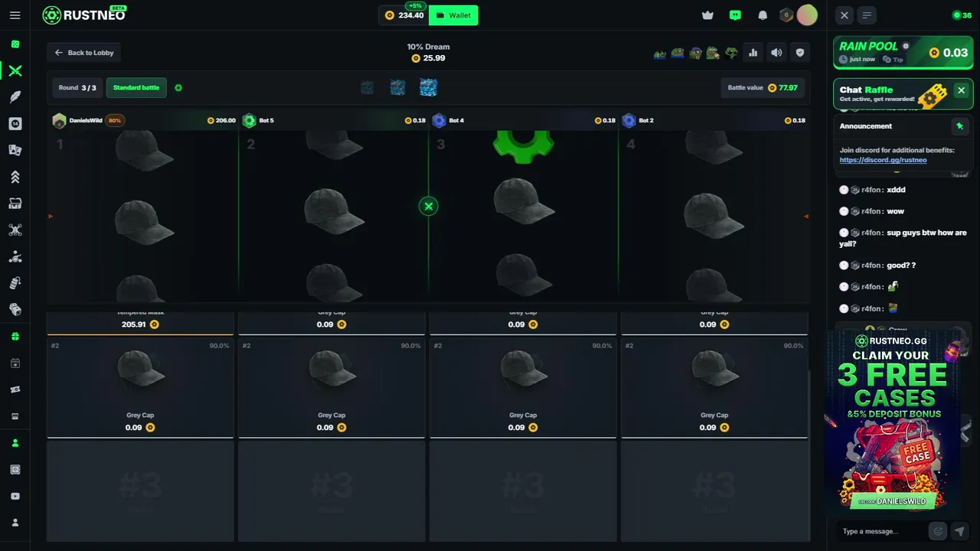Viewport: 980px width, 551px height.
Task: Open the feather icon game in sidebar
Action: pos(15,97)
